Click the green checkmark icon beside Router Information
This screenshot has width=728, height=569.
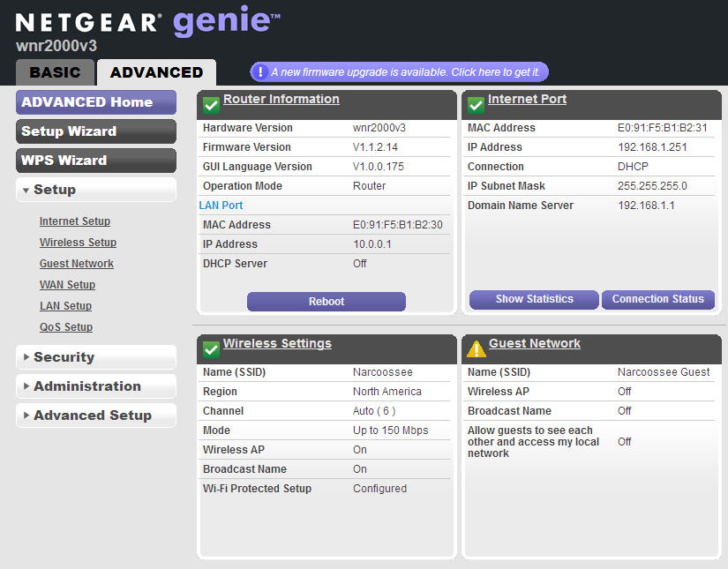(211, 105)
